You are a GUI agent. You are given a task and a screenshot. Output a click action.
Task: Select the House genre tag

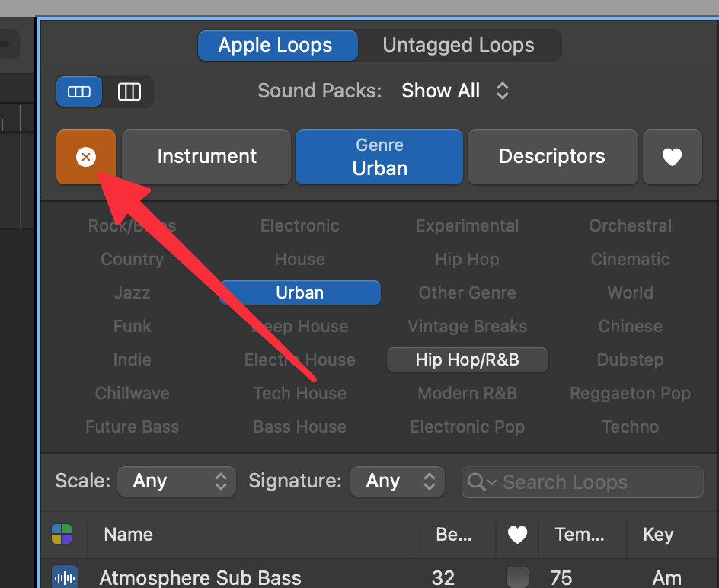click(x=300, y=259)
